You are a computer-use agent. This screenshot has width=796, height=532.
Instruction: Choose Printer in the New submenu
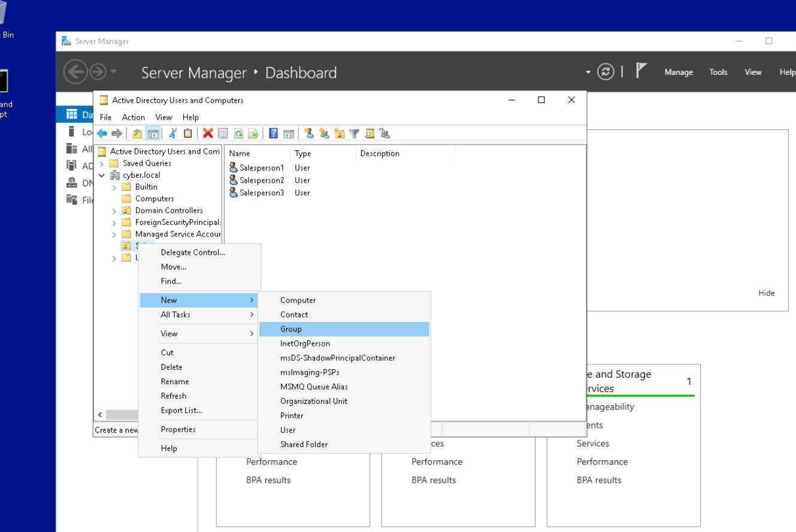(344, 415)
